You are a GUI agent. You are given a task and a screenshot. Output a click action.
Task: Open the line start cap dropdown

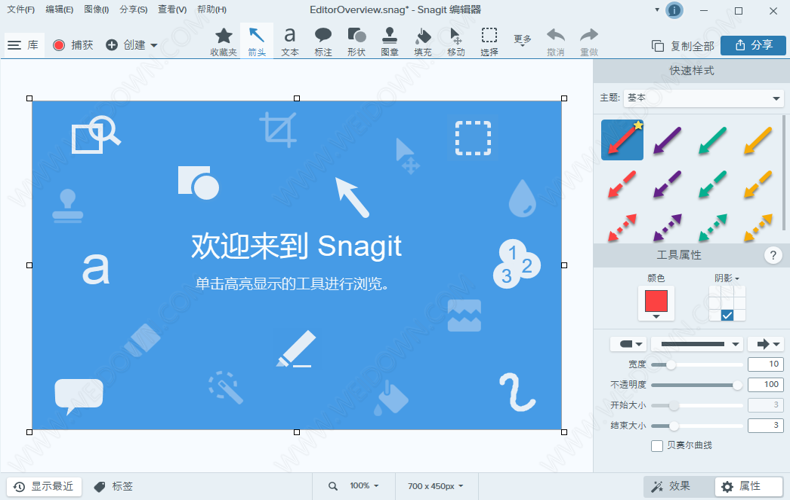(x=629, y=344)
